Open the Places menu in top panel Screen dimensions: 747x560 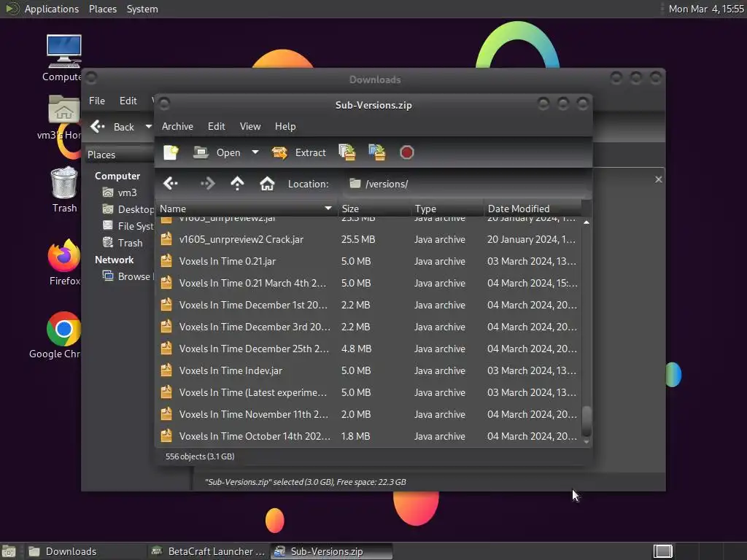(x=102, y=9)
